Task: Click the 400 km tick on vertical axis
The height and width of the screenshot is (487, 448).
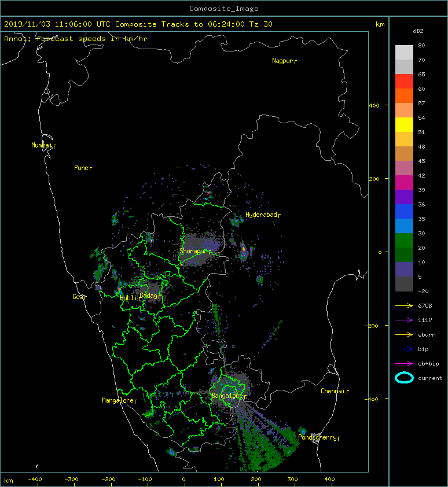Action: pos(374,106)
